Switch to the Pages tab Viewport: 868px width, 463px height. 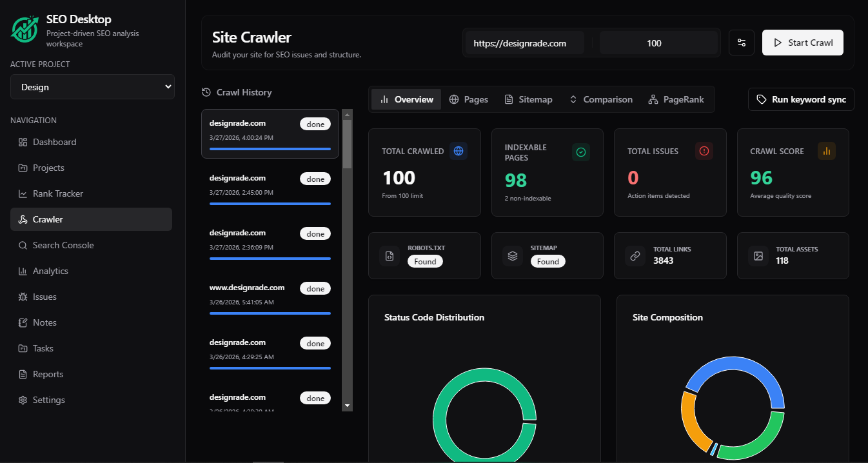tap(469, 99)
